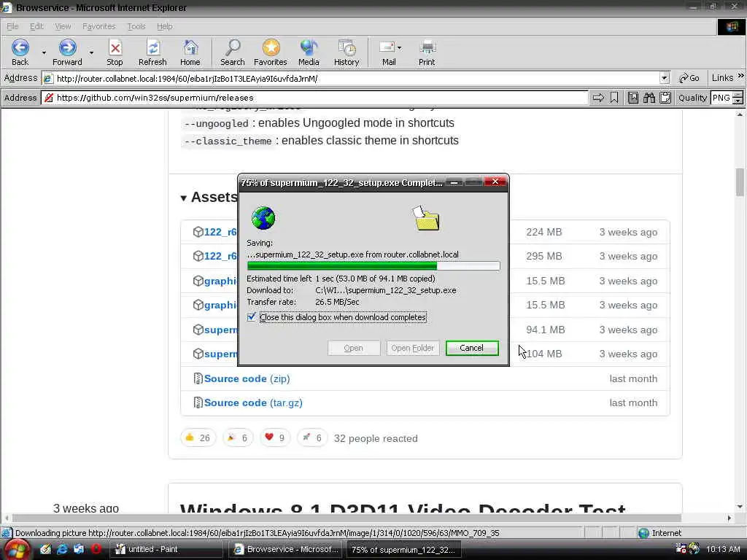
Task: Uncheck Close this dialog box when download completes
Action: 252,317
